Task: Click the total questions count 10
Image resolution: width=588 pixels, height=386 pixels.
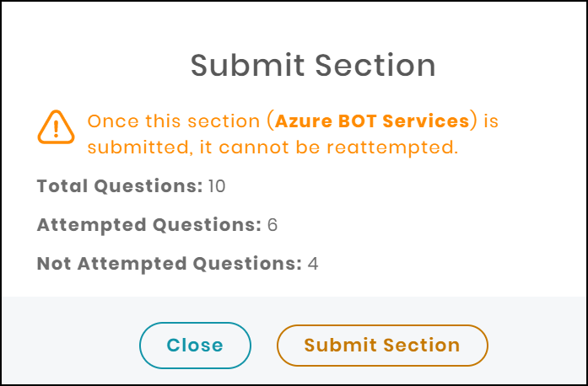Action: (x=217, y=186)
